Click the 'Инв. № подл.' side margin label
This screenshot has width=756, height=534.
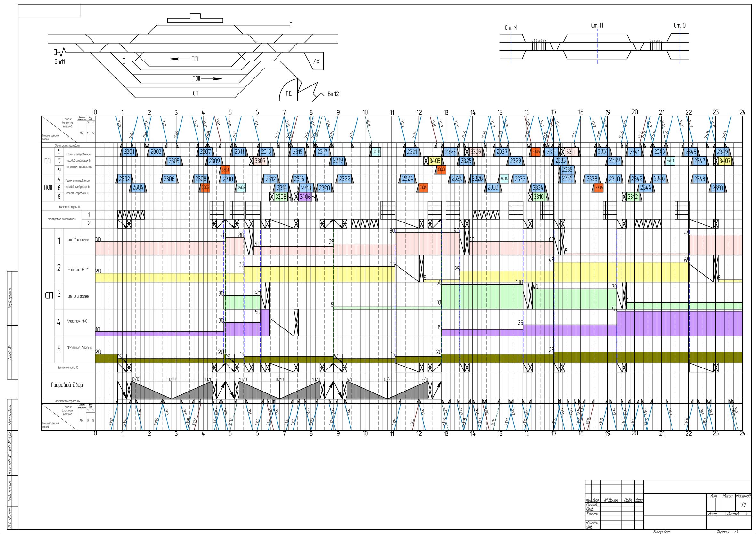(10, 519)
